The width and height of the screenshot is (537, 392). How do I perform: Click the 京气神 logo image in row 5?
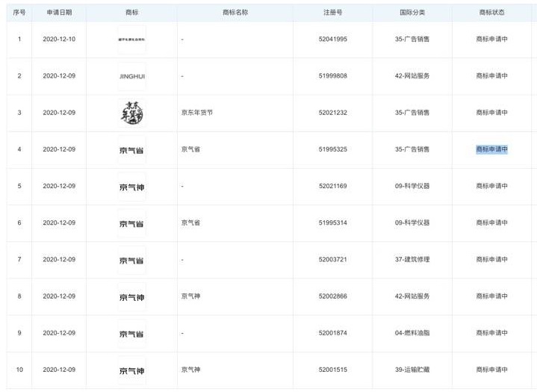tap(131, 186)
